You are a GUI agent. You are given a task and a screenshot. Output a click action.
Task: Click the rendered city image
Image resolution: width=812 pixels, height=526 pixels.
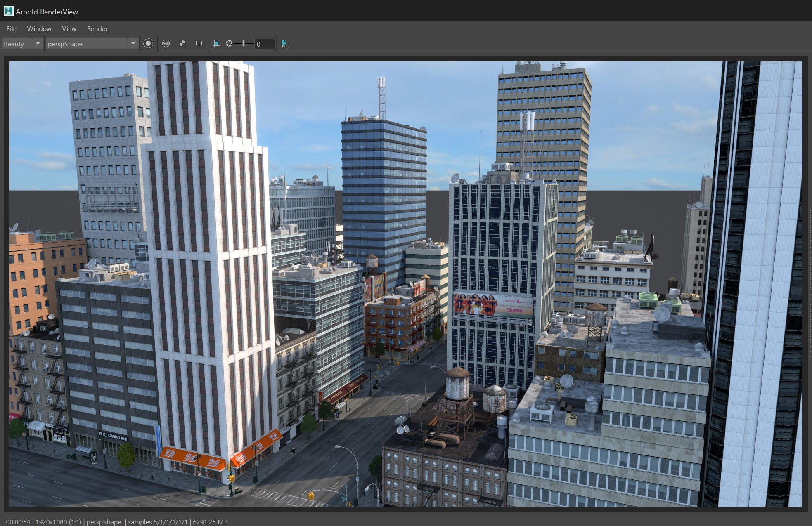point(405,284)
